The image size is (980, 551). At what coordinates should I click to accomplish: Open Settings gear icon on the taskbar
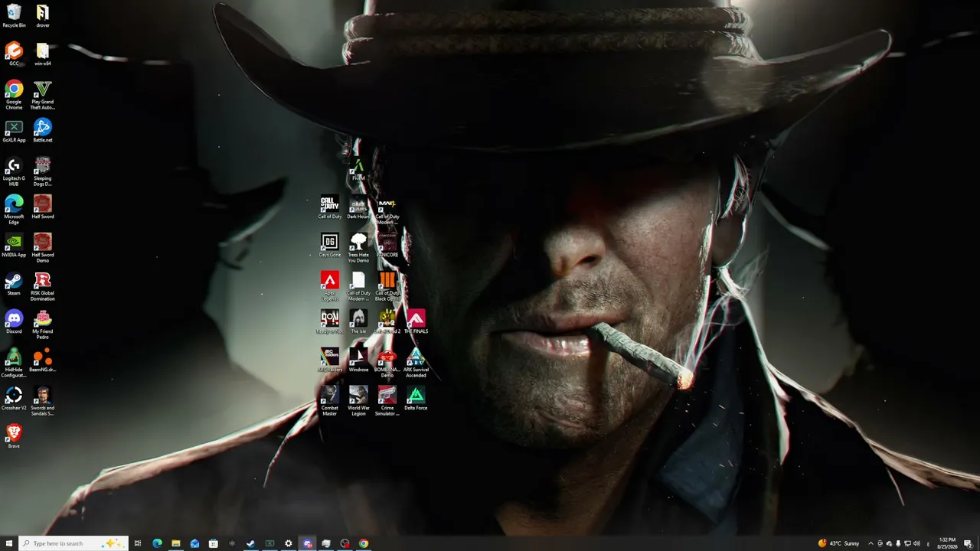[289, 543]
